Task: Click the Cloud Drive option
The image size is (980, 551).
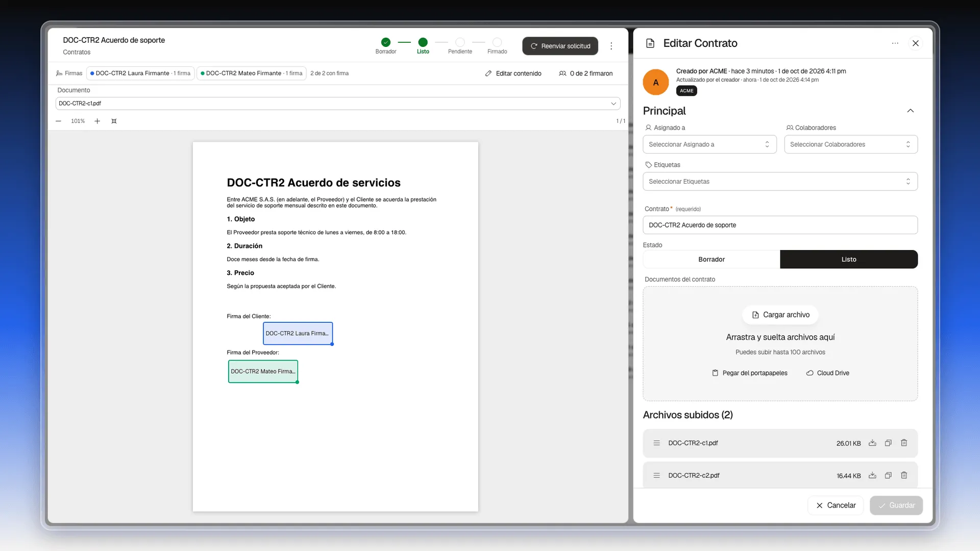Action: (x=827, y=373)
